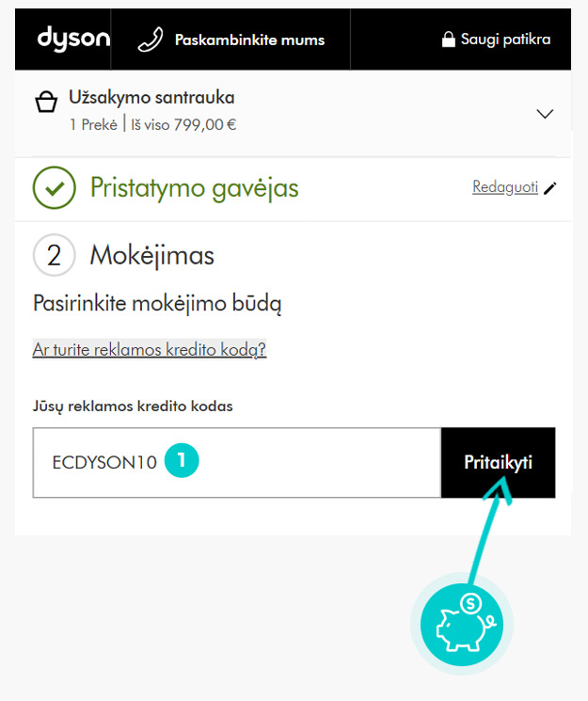Click the shopping basket icon
This screenshot has width=588, height=701.
click(x=46, y=102)
